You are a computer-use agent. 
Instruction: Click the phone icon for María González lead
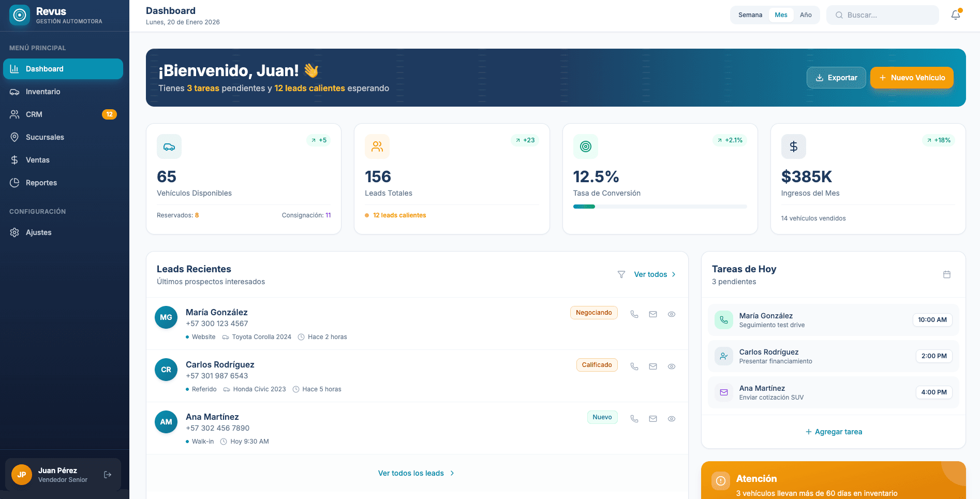pyautogui.click(x=634, y=314)
